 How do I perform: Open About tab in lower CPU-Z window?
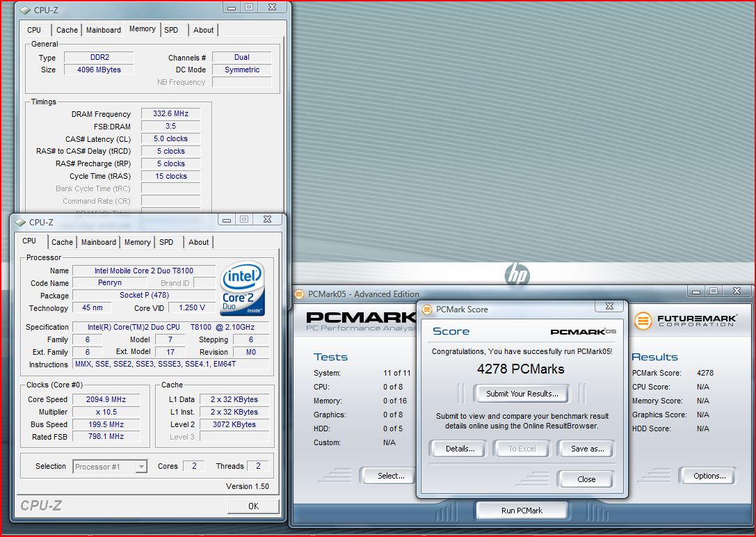(x=198, y=242)
